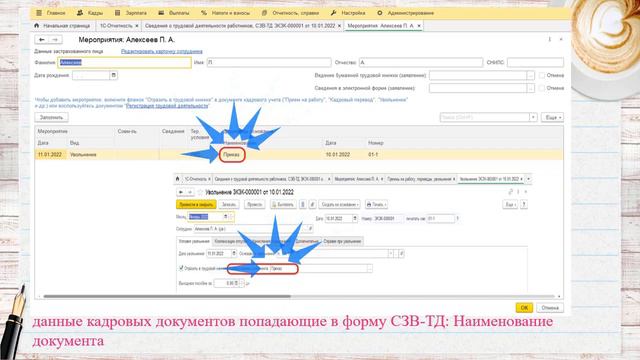This screenshot has height=360, width=640.
Task: Open Регистрация трудовой деятельности link
Action: [167, 106]
